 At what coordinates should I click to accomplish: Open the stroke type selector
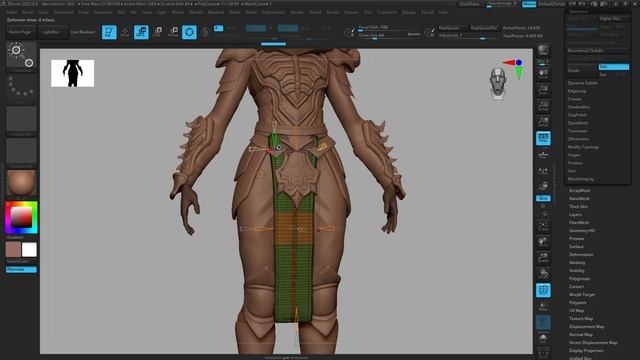[x=21, y=88]
